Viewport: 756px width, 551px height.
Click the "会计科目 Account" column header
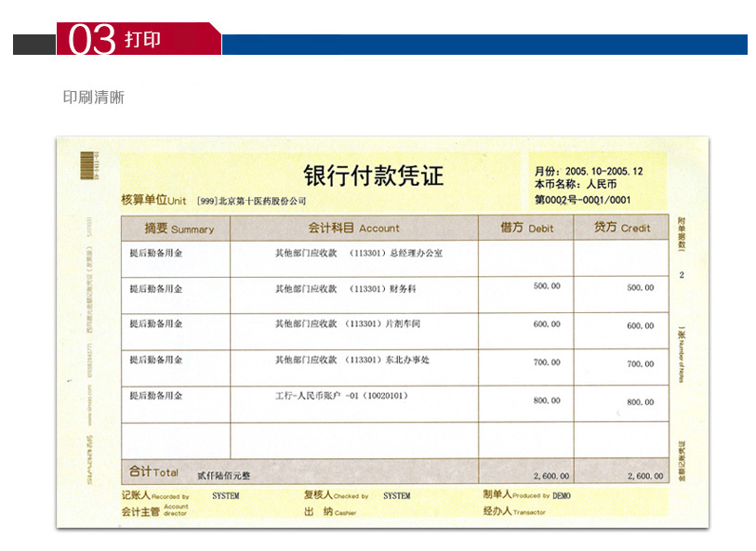click(x=353, y=228)
